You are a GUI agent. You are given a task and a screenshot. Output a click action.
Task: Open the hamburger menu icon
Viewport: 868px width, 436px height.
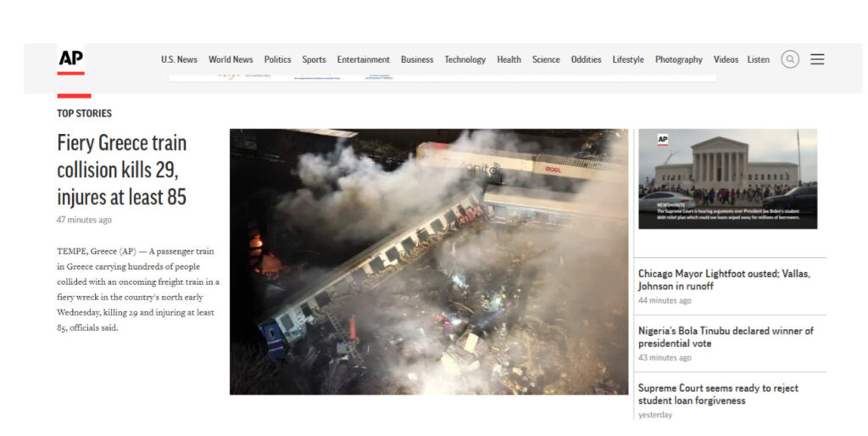[x=817, y=59]
